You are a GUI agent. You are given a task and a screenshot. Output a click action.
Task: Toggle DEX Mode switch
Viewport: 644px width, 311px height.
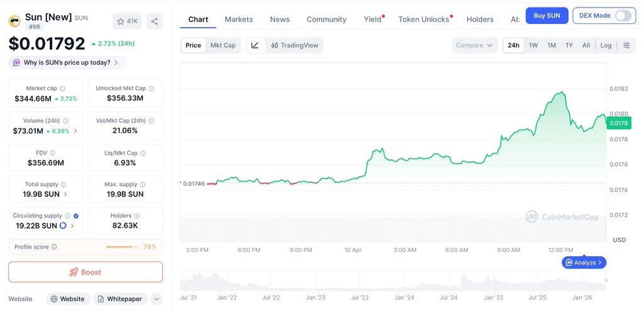click(623, 16)
